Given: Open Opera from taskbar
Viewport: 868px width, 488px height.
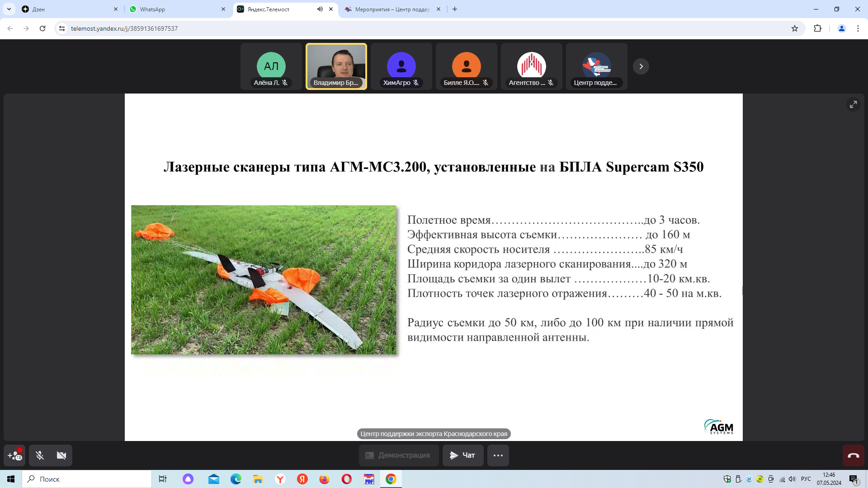Looking at the screenshot, I should click(347, 479).
